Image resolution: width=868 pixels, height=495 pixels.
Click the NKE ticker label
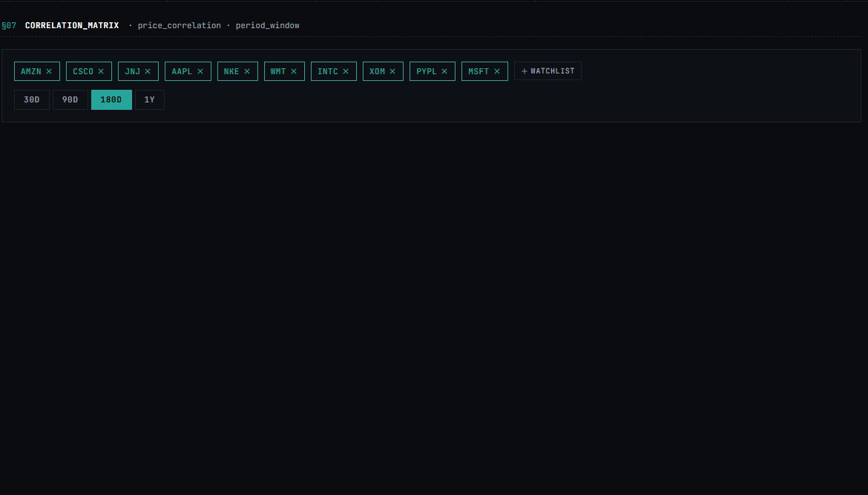(231, 71)
